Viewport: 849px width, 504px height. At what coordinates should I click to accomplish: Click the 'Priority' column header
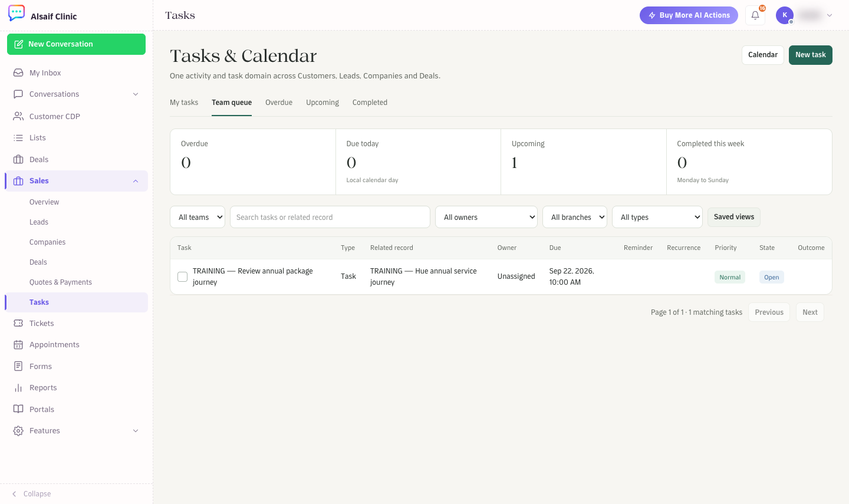coord(726,248)
